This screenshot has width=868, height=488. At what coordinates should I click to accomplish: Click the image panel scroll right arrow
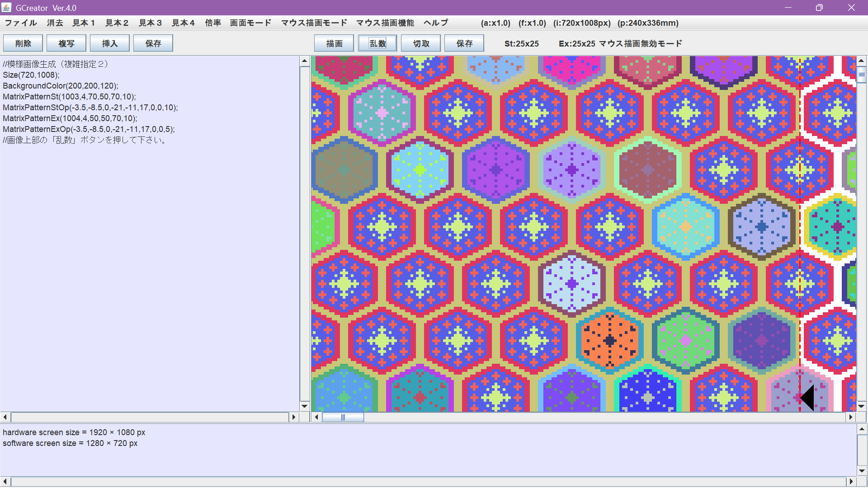tap(851, 417)
